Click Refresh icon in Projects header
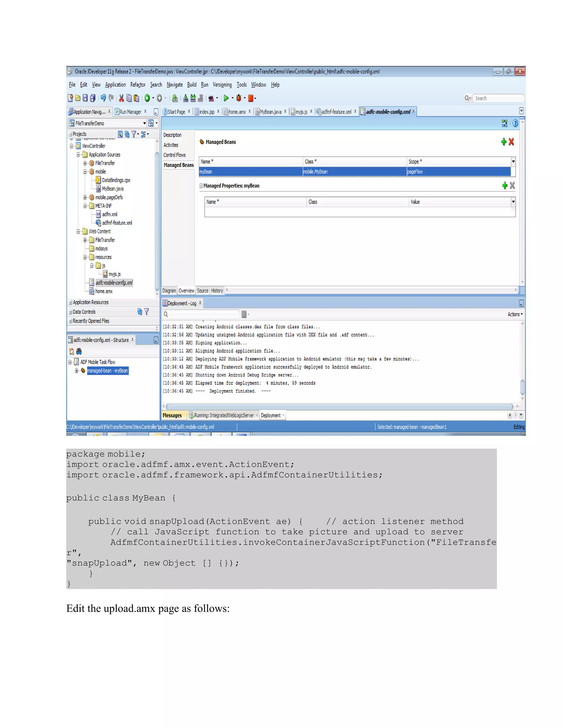The image size is (563, 728). [x=127, y=134]
